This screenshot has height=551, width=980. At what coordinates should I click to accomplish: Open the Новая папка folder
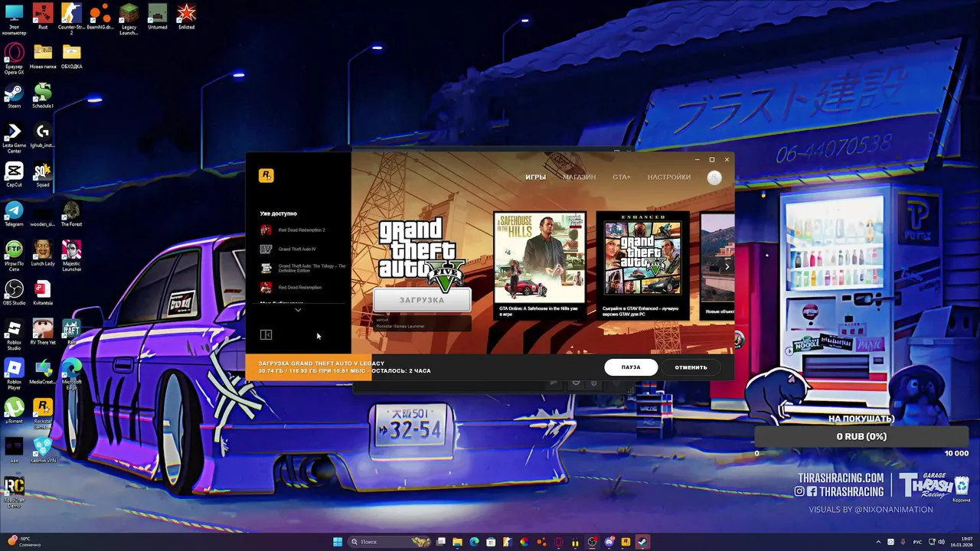43,57
